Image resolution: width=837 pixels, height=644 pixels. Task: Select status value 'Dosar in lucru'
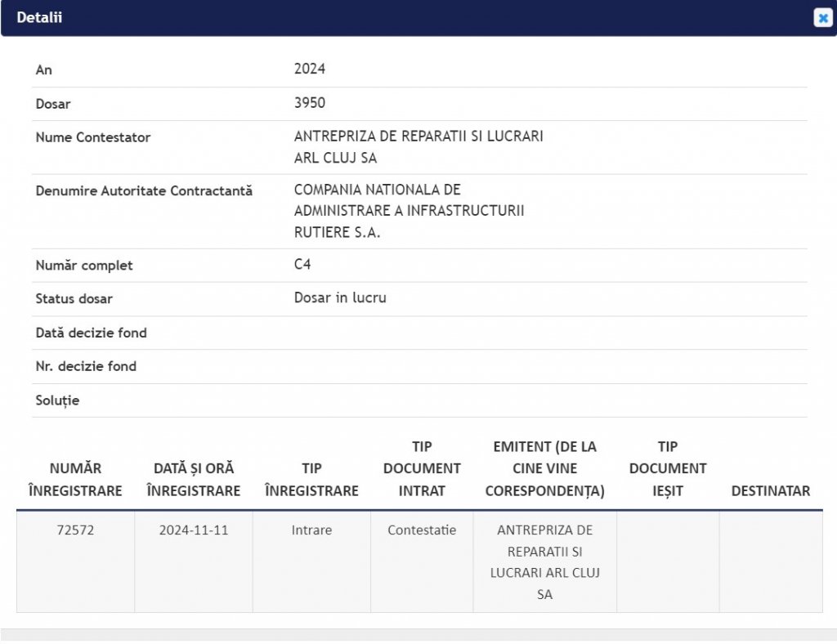(x=340, y=297)
